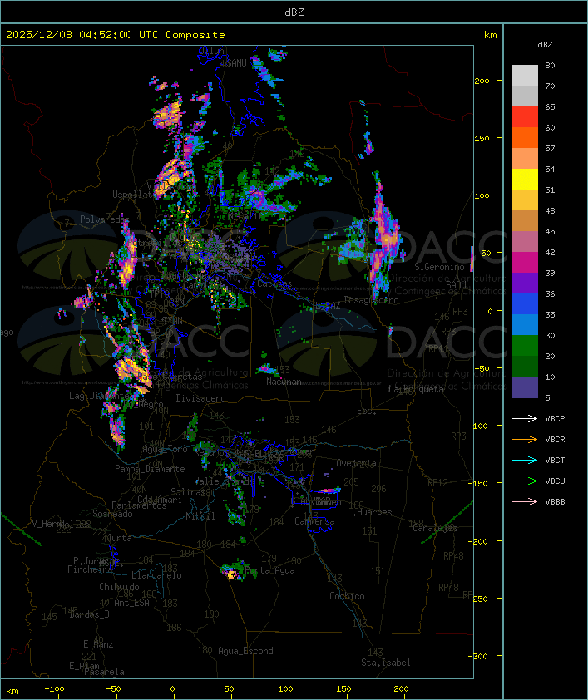Click the Pasarela place label
The height and width of the screenshot is (700, 588).
click(104, 672)
